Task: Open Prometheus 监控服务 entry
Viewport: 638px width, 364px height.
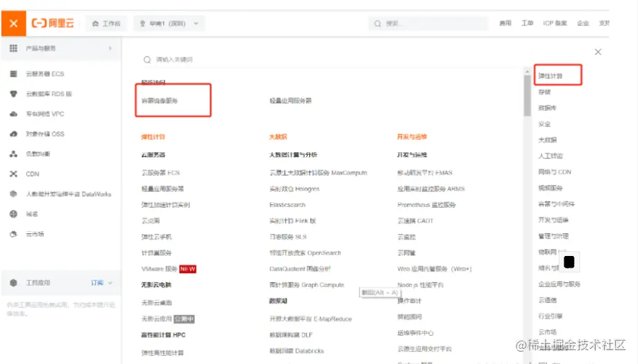Action: (x=426, y=205)
